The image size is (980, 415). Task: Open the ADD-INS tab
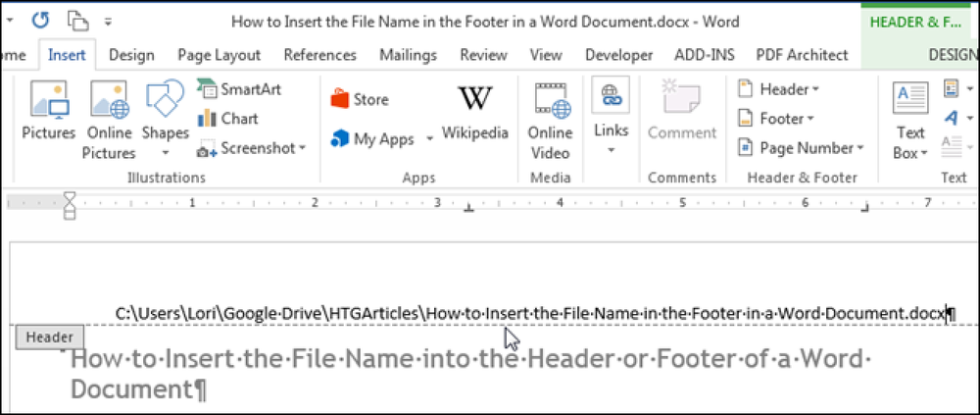pyautogui.click(x=705, y=55)
